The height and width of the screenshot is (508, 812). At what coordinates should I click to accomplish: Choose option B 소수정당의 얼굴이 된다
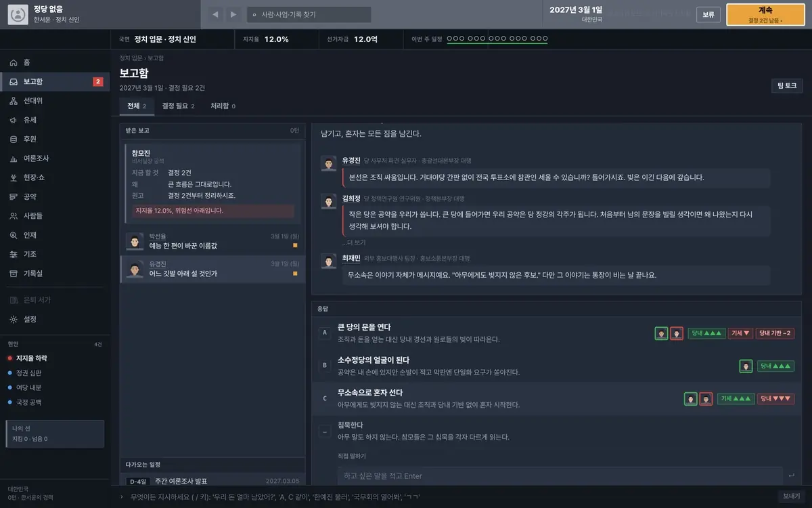click(556, 366)
